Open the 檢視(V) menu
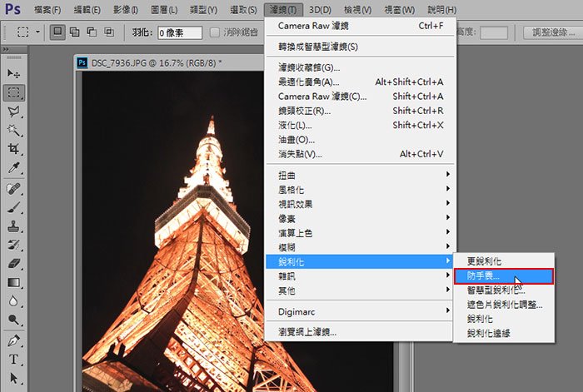The height and width of the screenshot is (392, 583). [357, 10]
